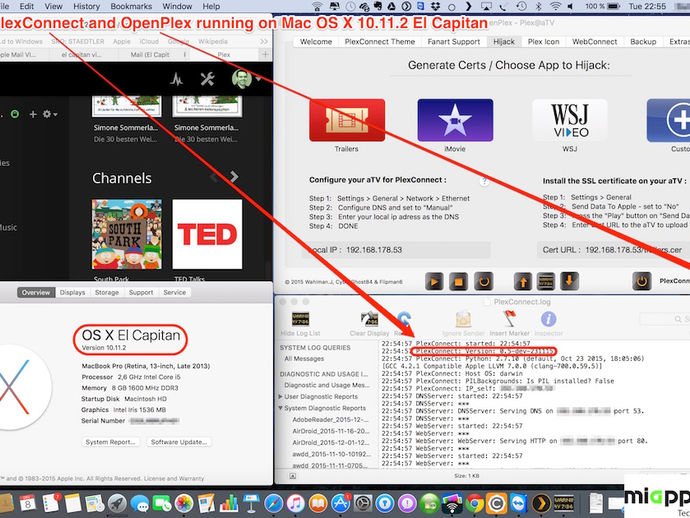690x518 pixels.
Task: Select the Overview tab in About This Mac
Action: [36, 293]
